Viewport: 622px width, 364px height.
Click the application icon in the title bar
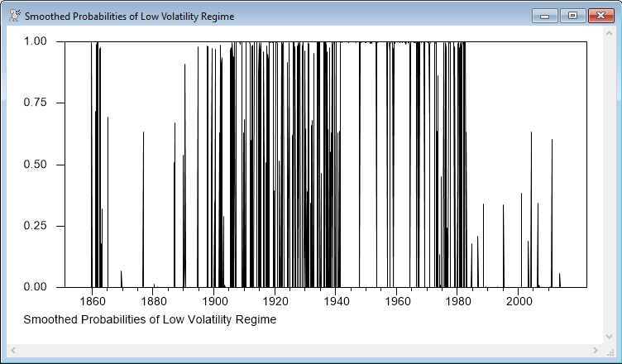click(x=14, y=16)
